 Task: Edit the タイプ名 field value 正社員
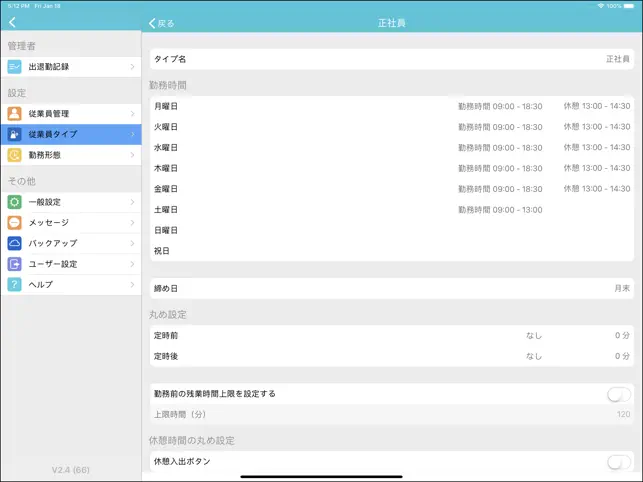coord(618,59)
